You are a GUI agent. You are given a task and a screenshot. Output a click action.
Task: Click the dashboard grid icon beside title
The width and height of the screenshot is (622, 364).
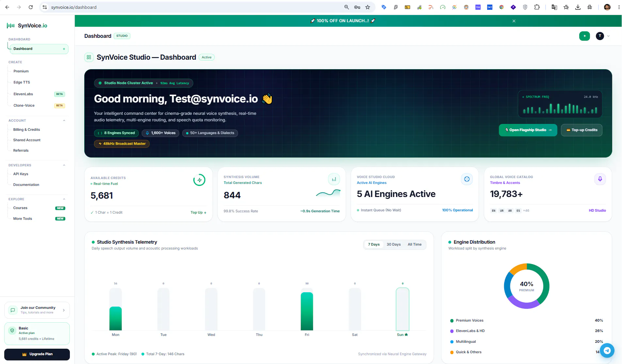pos(89,57)
